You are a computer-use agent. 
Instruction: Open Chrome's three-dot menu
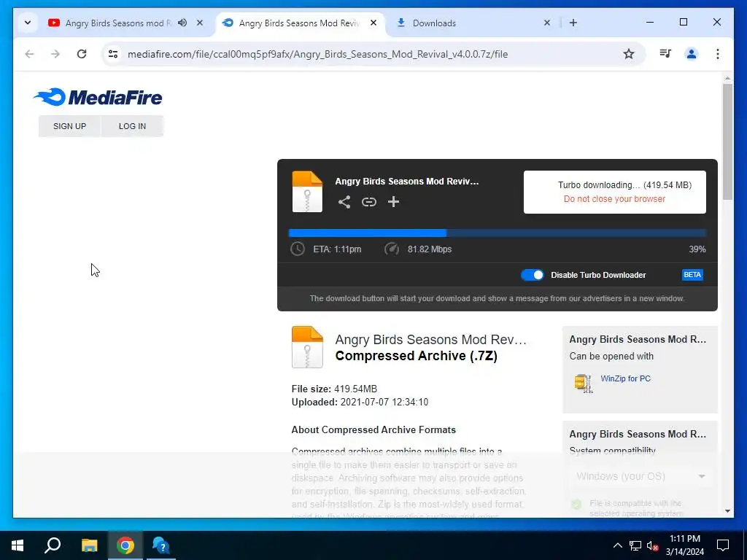(718, 54)
